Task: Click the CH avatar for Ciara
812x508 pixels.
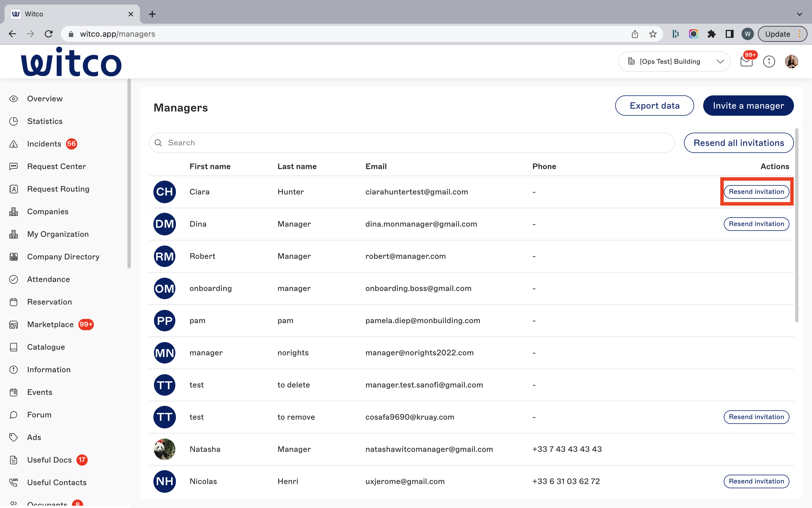Action: coord(164,192)
